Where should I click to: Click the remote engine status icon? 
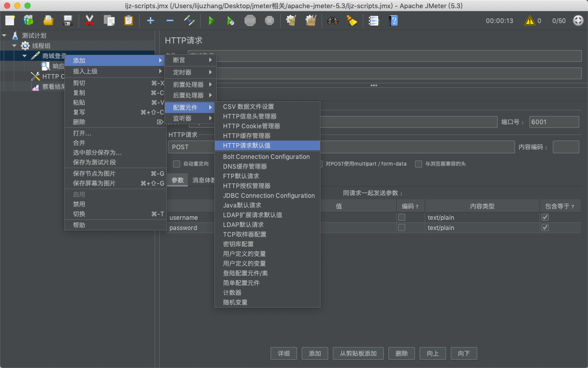578,20
